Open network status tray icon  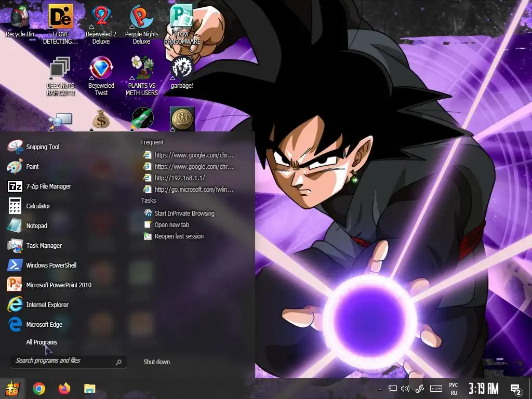coord(393,389)
